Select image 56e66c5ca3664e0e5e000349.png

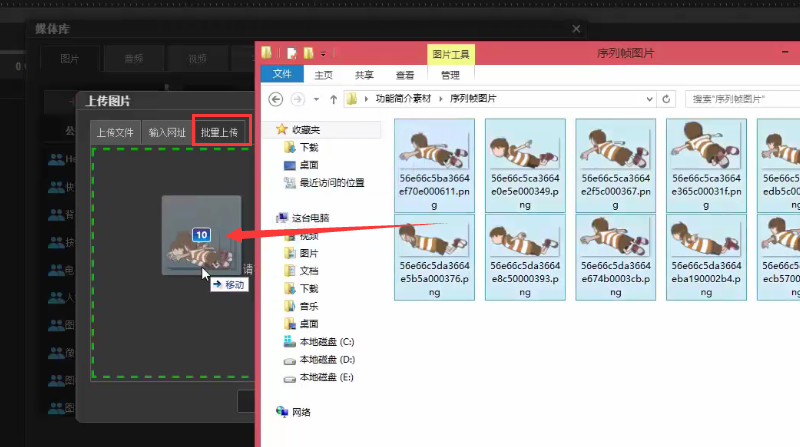pyautogui.click(x=525, y=165)
